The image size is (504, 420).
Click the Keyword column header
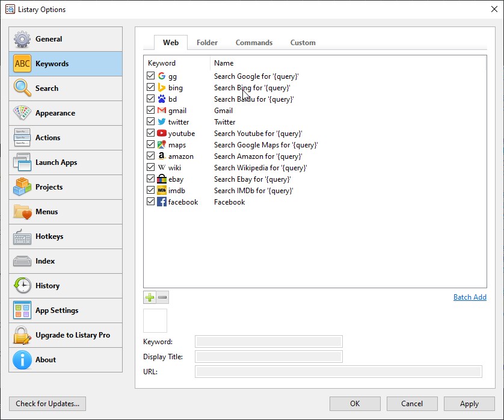tap(177, 63)
